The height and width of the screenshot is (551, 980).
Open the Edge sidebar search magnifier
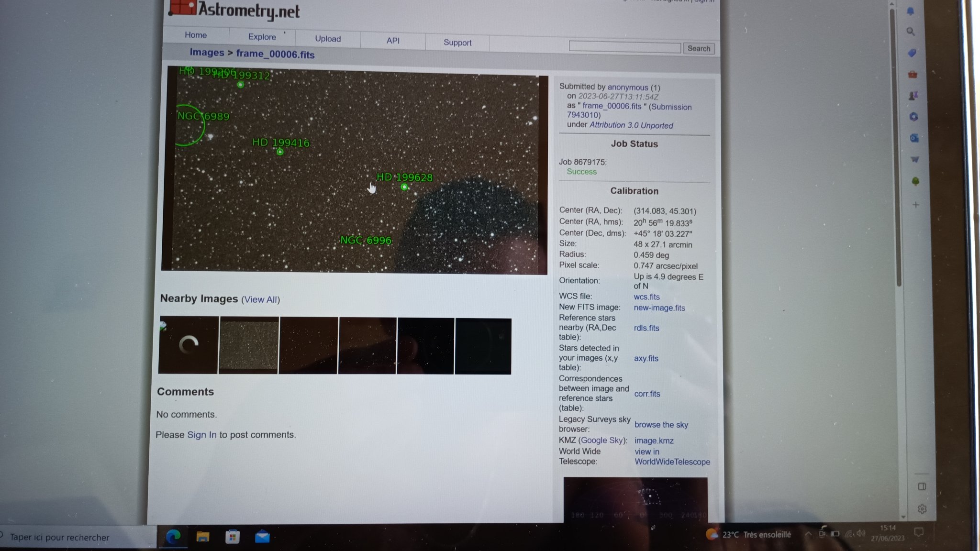click(x=911, y=32)
